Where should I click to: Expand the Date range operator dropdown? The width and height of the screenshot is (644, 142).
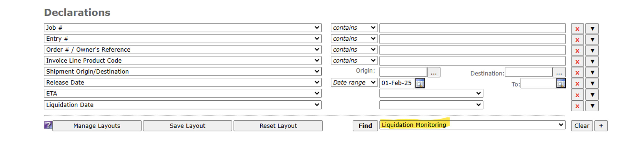click(354, 82)
